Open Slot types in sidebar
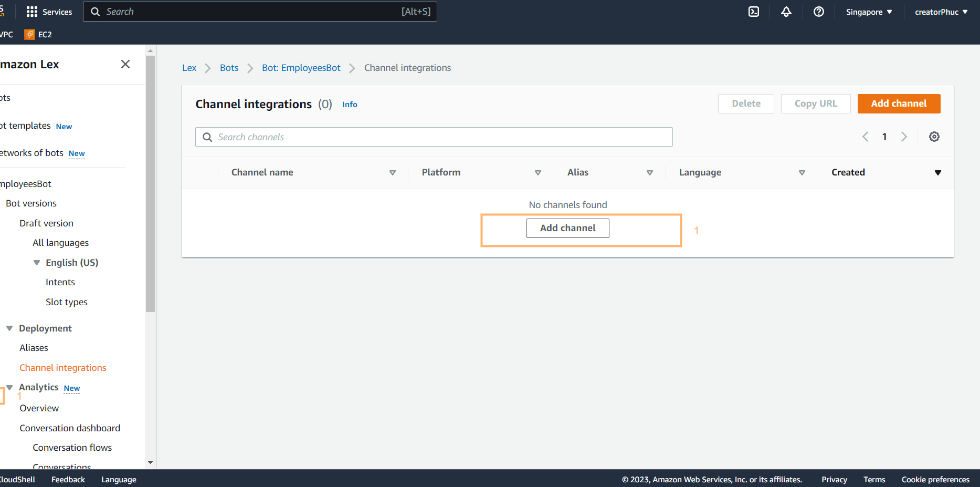The width and height of the screenshot is (980, 487). pos(66,302)
